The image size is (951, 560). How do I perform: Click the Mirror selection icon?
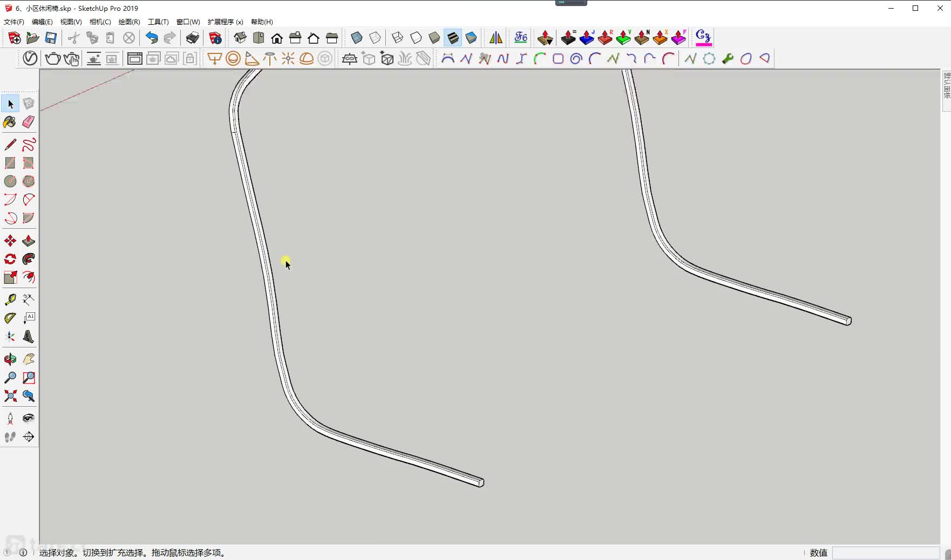point(496,38)
